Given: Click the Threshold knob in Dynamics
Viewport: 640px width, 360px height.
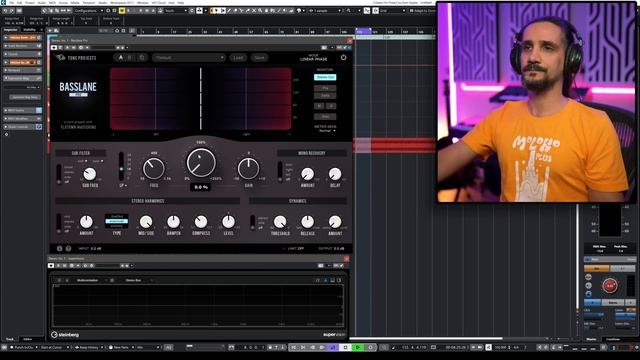Looking at the screenshot, I should (x=280, y=222).
